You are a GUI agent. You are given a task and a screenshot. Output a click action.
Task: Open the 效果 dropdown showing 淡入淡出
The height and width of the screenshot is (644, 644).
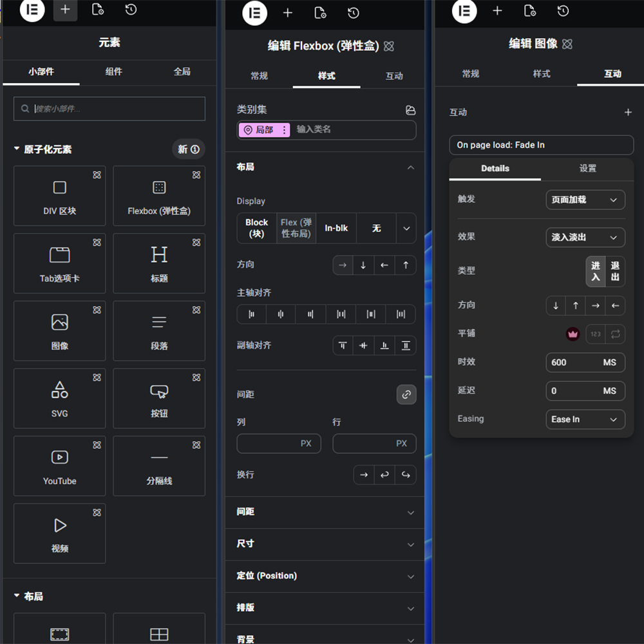(x=585, y=237)
